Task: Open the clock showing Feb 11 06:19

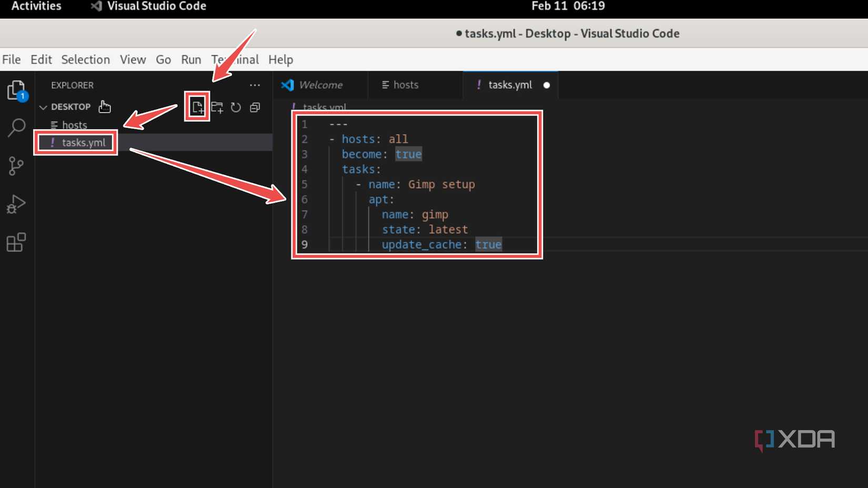Action: (x=568, y=6)
